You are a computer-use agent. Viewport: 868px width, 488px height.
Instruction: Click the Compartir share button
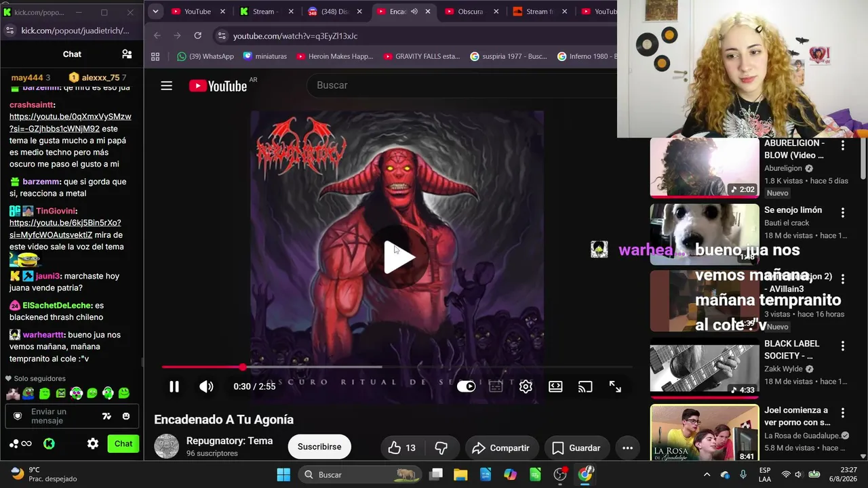pos(500,447)
